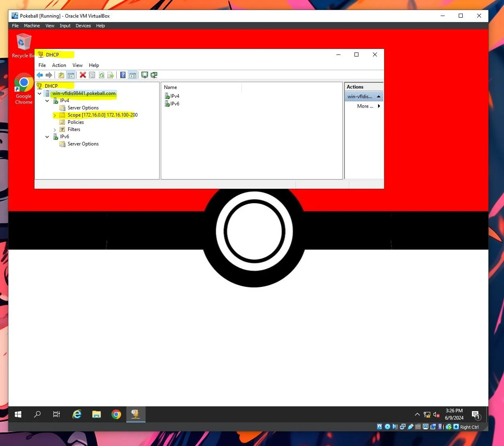Image resolution: width=504 pixels, height=446 pixels.
Task: Launch Chrome from the taskbar
Action: click(x=116, y=414)
